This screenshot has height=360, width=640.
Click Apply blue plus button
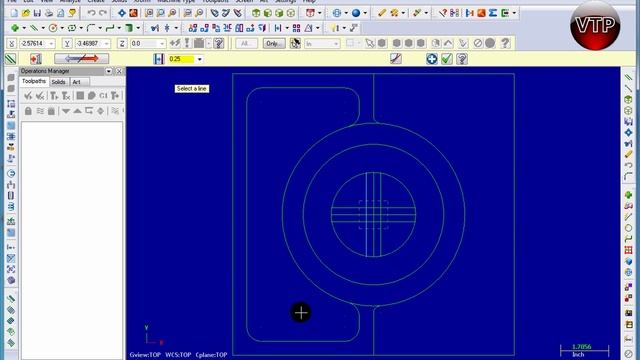tap(432, 59)
